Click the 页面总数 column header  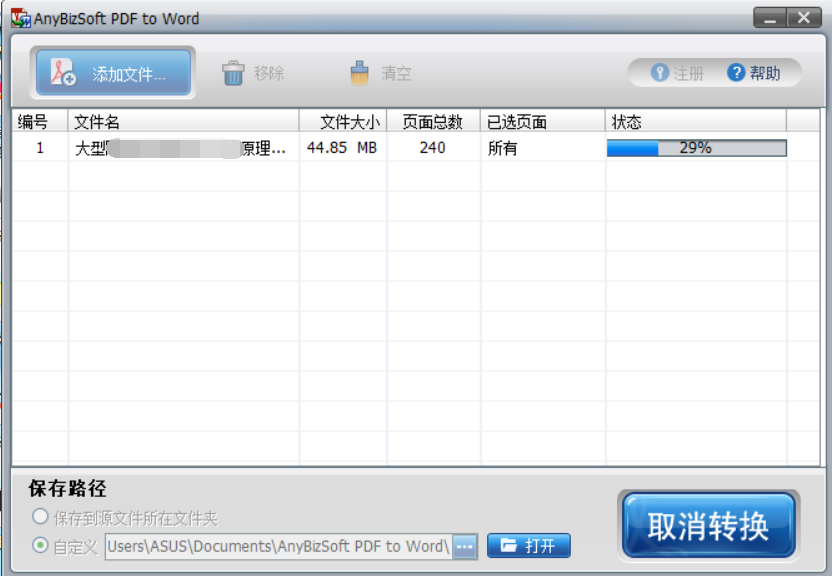click(432, 121)
